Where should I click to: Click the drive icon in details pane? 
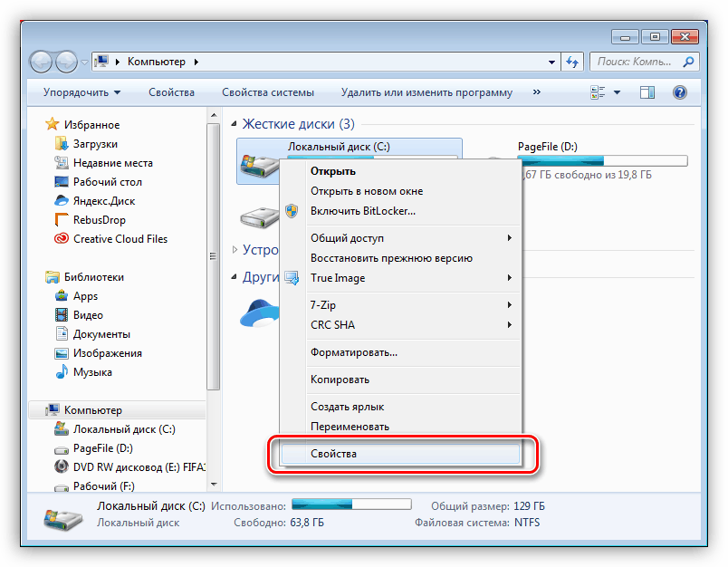click(x=63, y=518)
